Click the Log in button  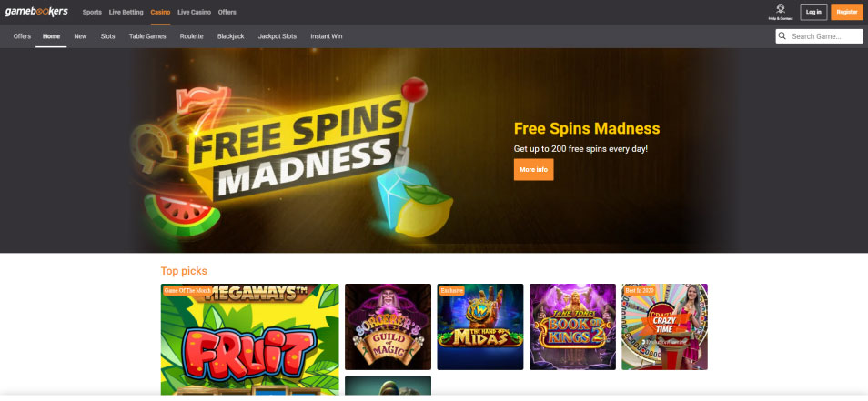[813, 12]
